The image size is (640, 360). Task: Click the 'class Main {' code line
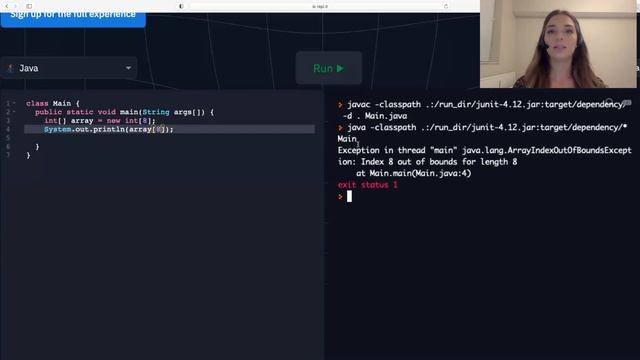pos(53,104)
